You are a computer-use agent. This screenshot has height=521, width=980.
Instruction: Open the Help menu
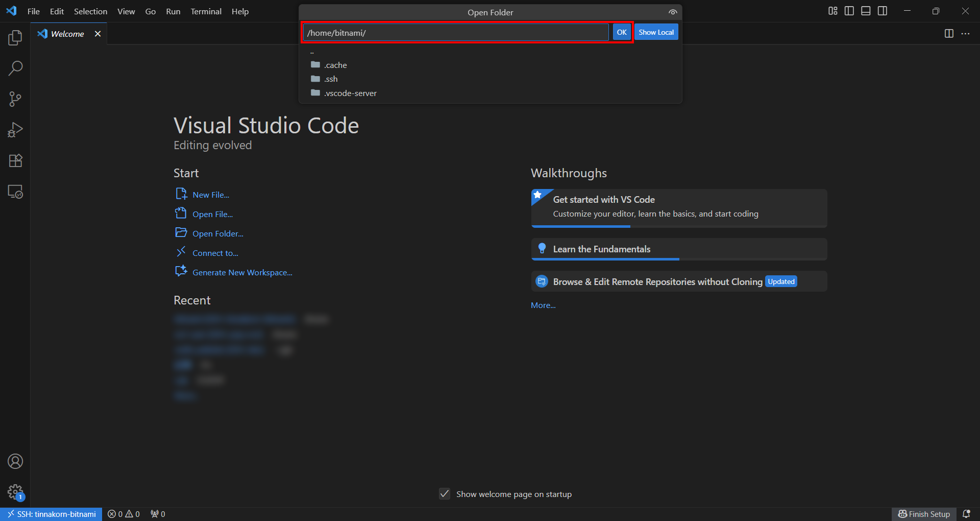(240, 11)
